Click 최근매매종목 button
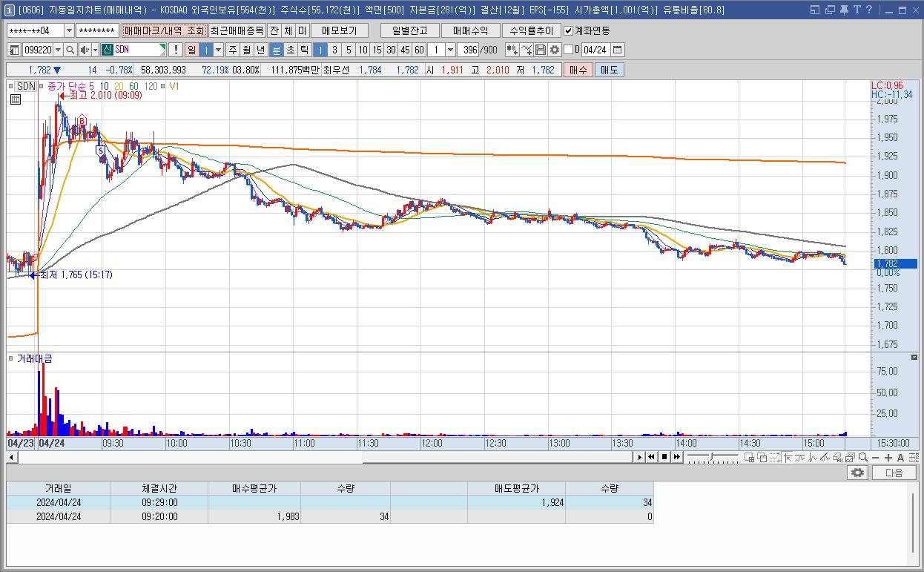 coord(237,30)
